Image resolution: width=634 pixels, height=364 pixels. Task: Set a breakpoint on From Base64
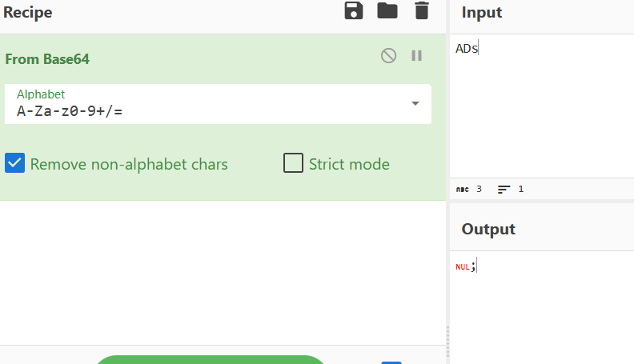[x=416, y=56]
